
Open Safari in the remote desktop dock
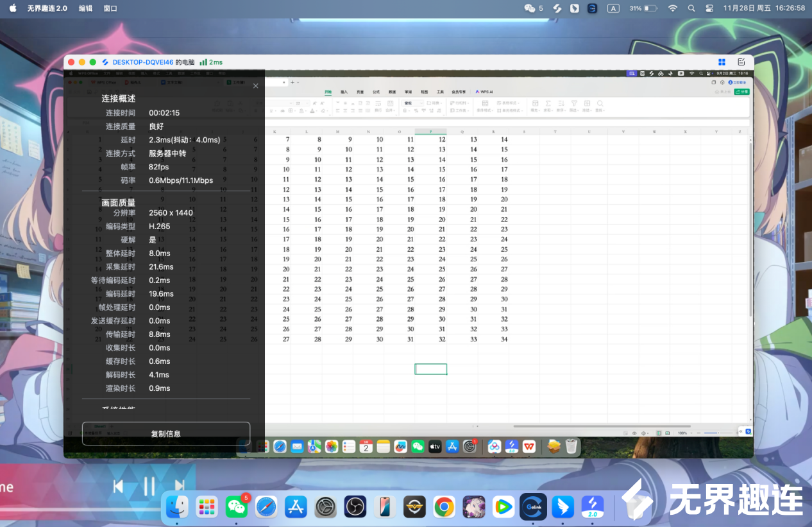(x=280, y=446)
